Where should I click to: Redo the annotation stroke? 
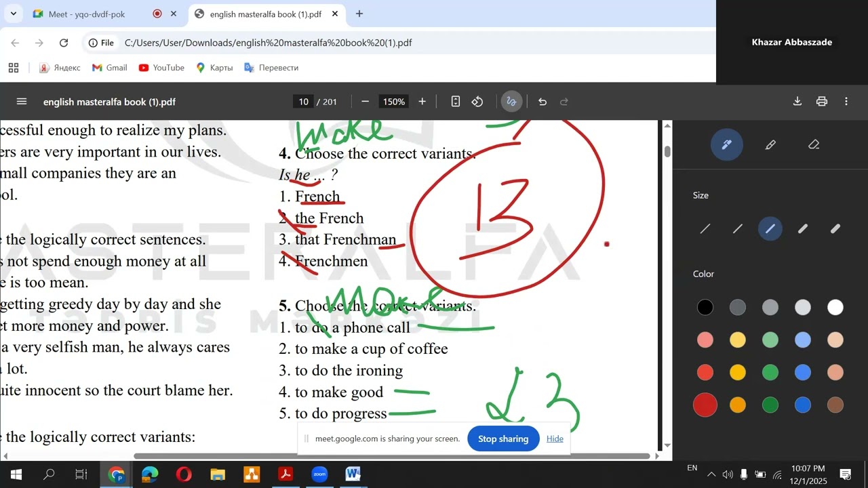point(564,102)
